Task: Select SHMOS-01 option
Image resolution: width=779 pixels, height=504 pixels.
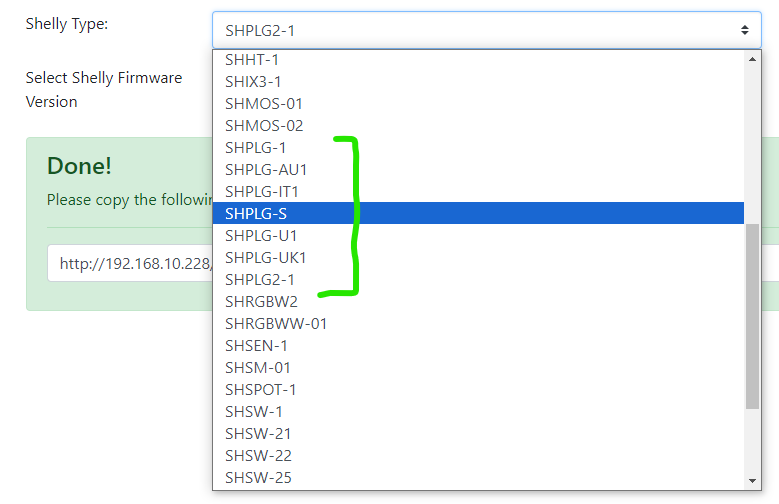Action: pyautogui.click(x=478, y=103)
